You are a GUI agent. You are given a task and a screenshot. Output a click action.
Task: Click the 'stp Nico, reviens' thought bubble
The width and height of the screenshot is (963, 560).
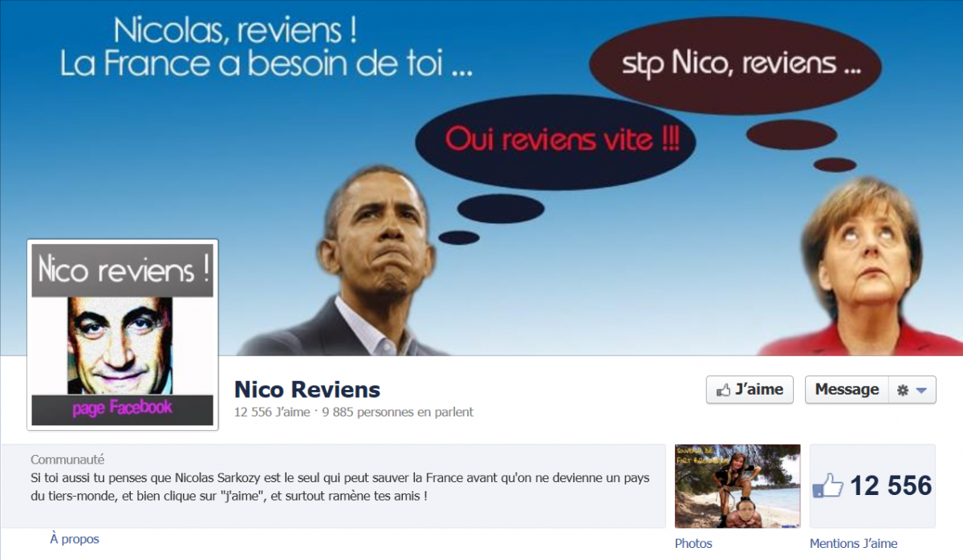[x=734, y=66]
